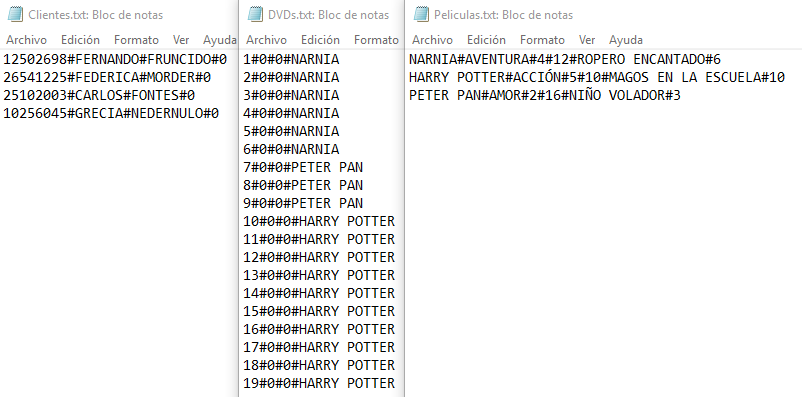
Task: Click line 12502698#FERNANDO#FRUNCIDO#0
Action: tap(115, 60)
